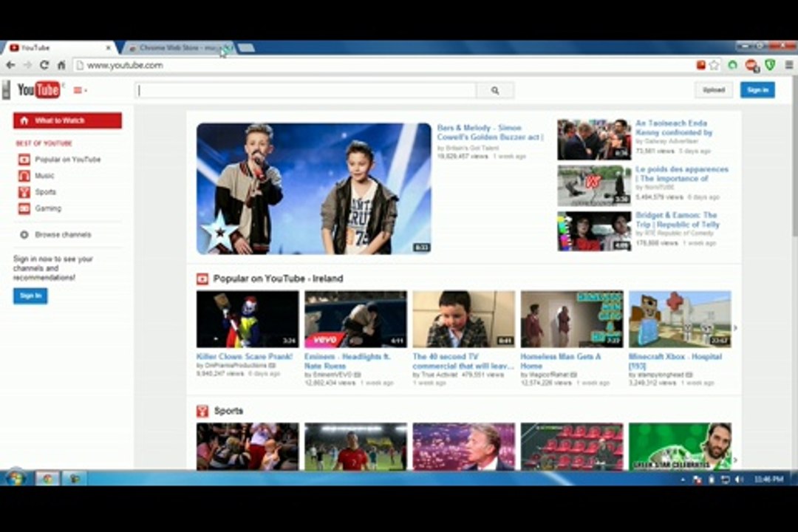Open the YouTube guide menu dropdown
798x532 pixels.
tap(80, 90)
